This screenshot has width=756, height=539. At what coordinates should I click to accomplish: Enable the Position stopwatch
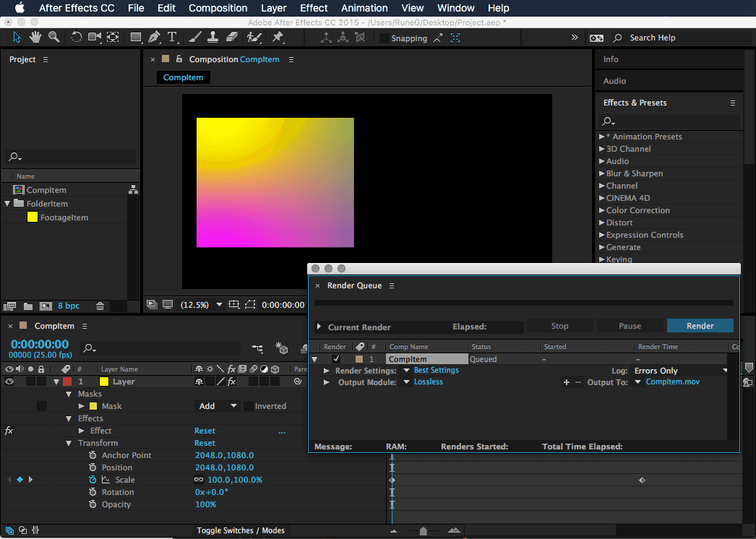pyautogui.click(x=93, y=467)
